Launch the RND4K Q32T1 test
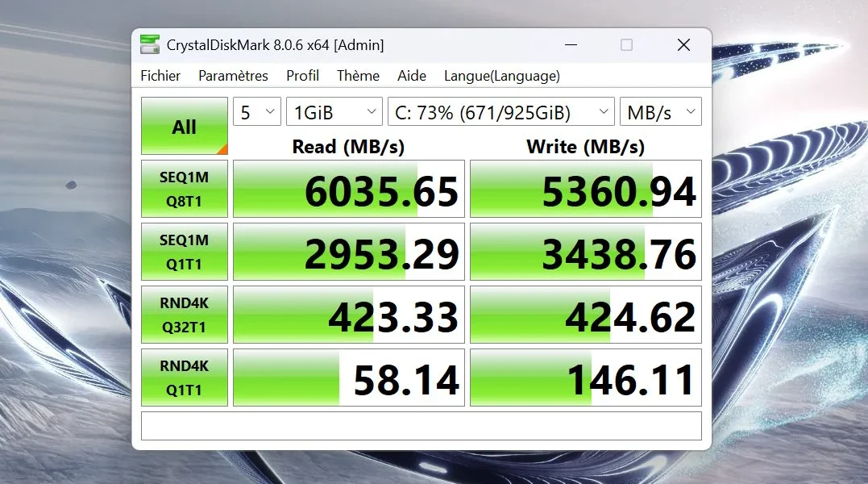Screen dimensions: 868x484 [x=184, y=314]
